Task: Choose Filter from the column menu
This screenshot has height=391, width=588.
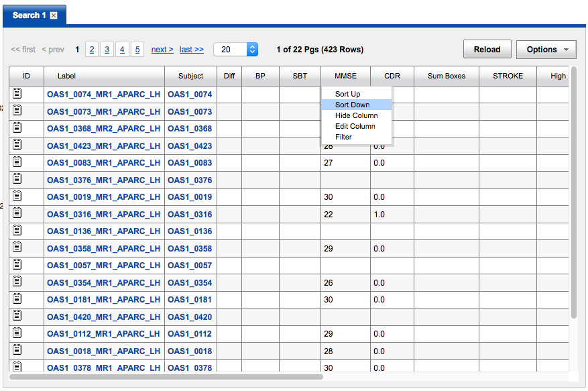Action: 343,137
